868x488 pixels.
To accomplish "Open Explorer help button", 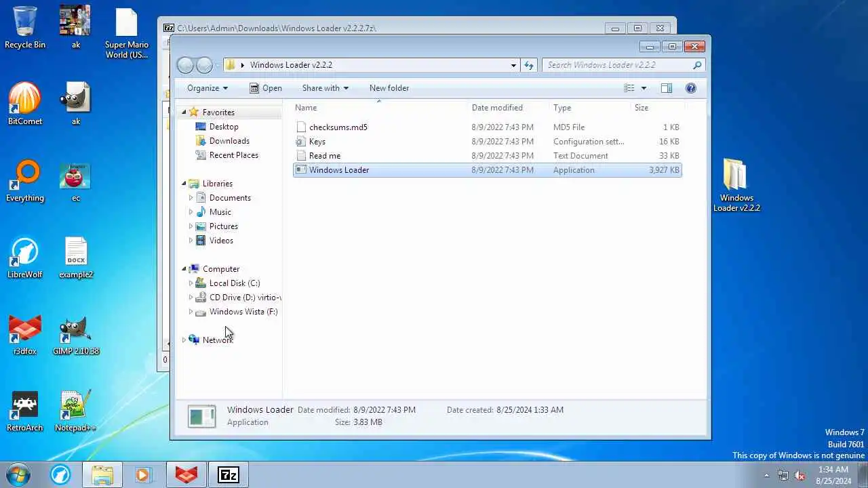I will pyautogui.click(x=691, y=88).
